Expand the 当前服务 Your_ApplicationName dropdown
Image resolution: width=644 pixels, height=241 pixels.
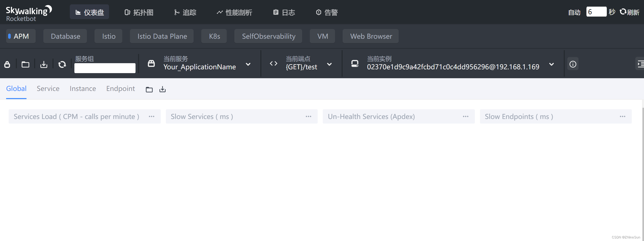point(248,64)
